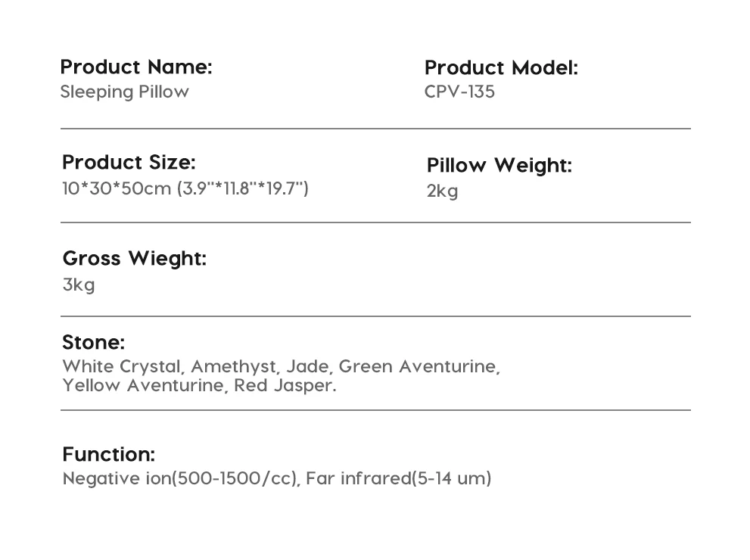The image size is (750, 560).
Task: Click the Gross Wieght heading
Action: pyautogui.click(x=134, y=259)
